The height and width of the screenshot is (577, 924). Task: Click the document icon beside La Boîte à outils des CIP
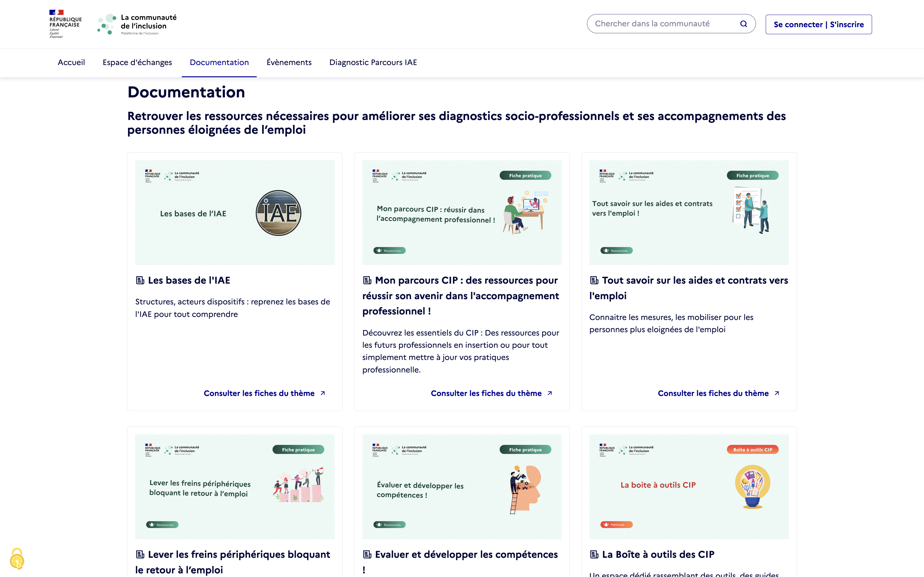click(594, 554)
